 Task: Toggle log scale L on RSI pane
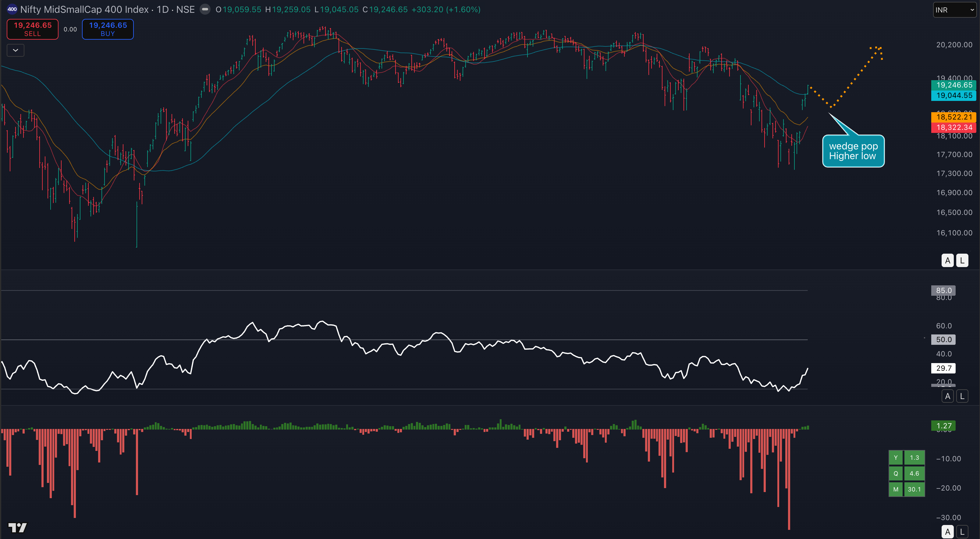coord(962,396)
